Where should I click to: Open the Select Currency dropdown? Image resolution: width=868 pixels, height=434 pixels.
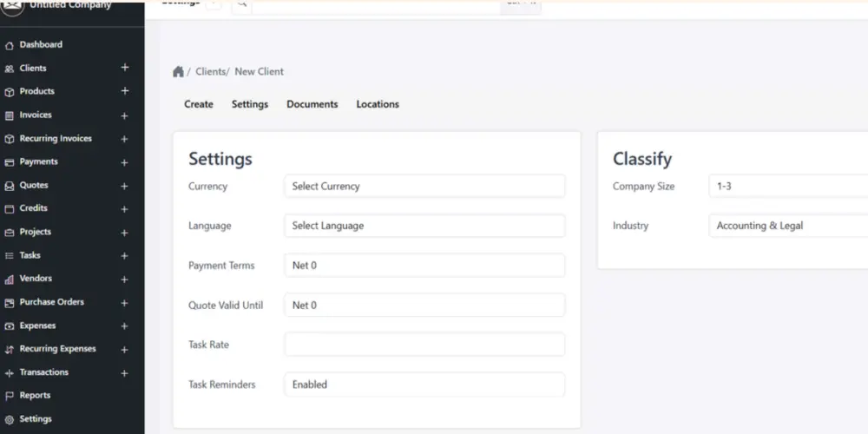[424, 186]
